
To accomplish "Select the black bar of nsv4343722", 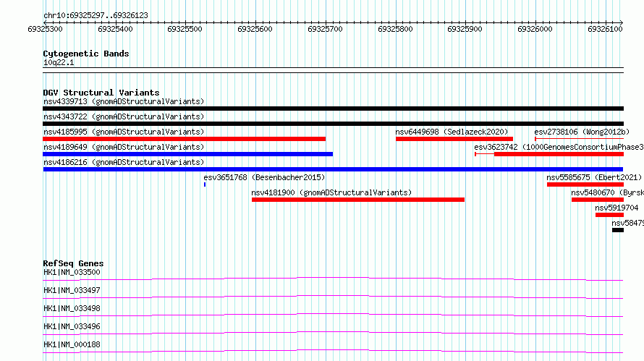I will (x=333, y=124).
